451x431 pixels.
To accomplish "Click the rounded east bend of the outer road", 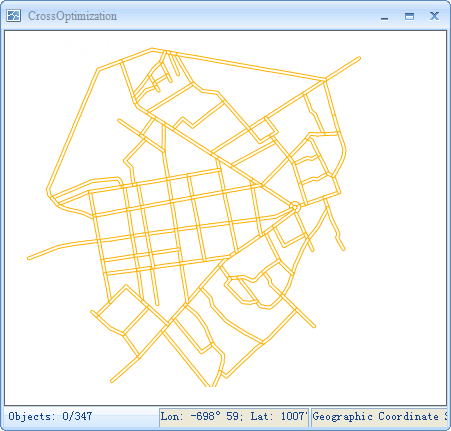I will (344, 151).
